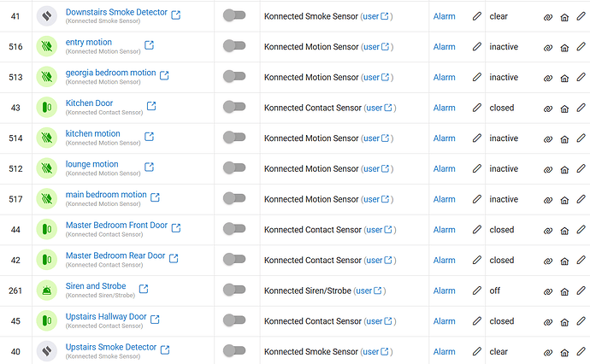Open user driver link in Downstairs Smoke Detector row

click(x=375, y=16)
